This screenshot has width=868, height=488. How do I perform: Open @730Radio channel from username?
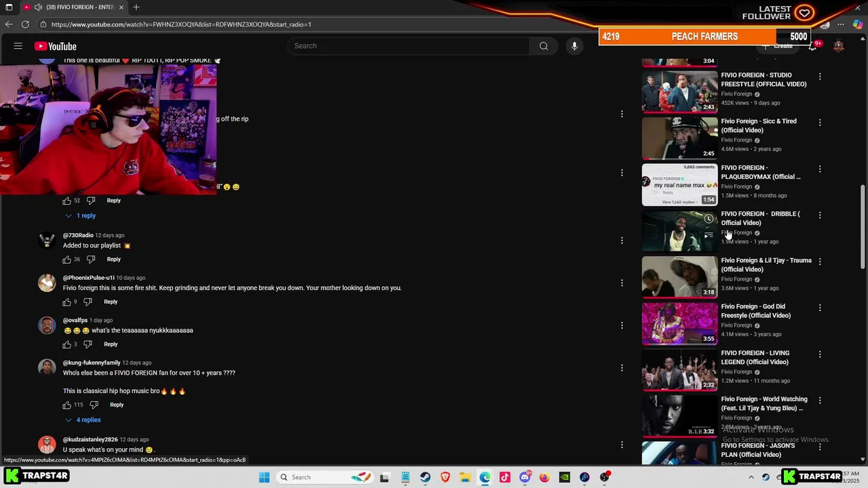78,235
